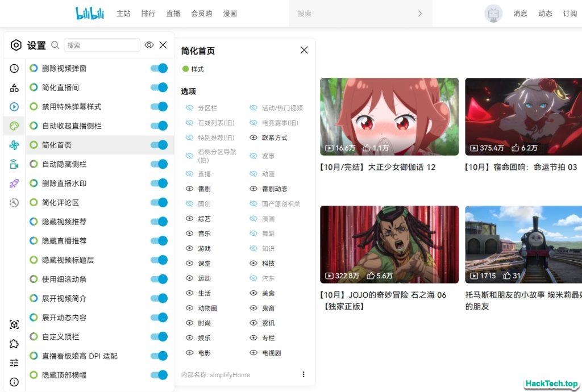The image size is (582, 392).
Task: Select the palette style category icon
Action: (x=14, y=126)
